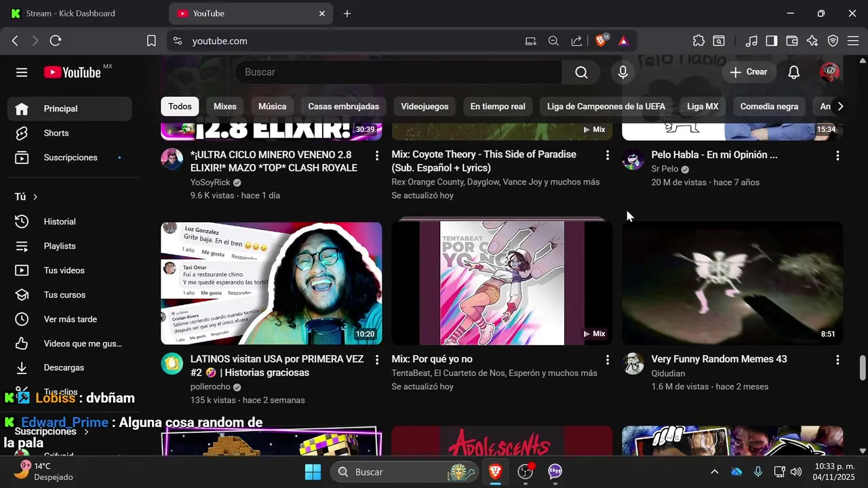Open Playlists in the sidebar
This screenshot has height=488, width=868.
[x=70, y=246]
